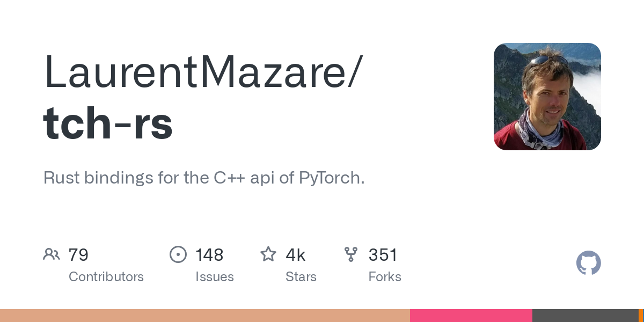Viewport: 644px width, 322px height.
Task: Click the Issues circle-dot icon
Action: [x=178, y=254]
